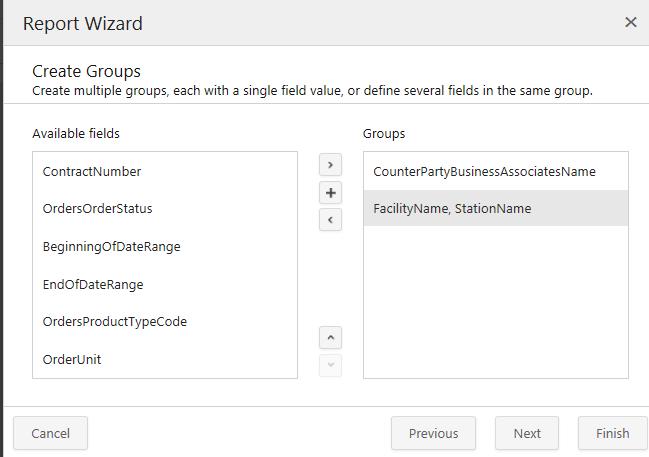
Task: Select OrdersProductTypeCode field
Action: coord(115,322)
